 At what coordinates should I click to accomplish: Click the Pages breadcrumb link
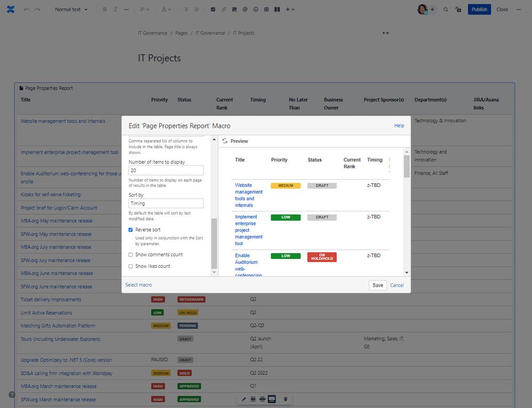pos(181,33)
